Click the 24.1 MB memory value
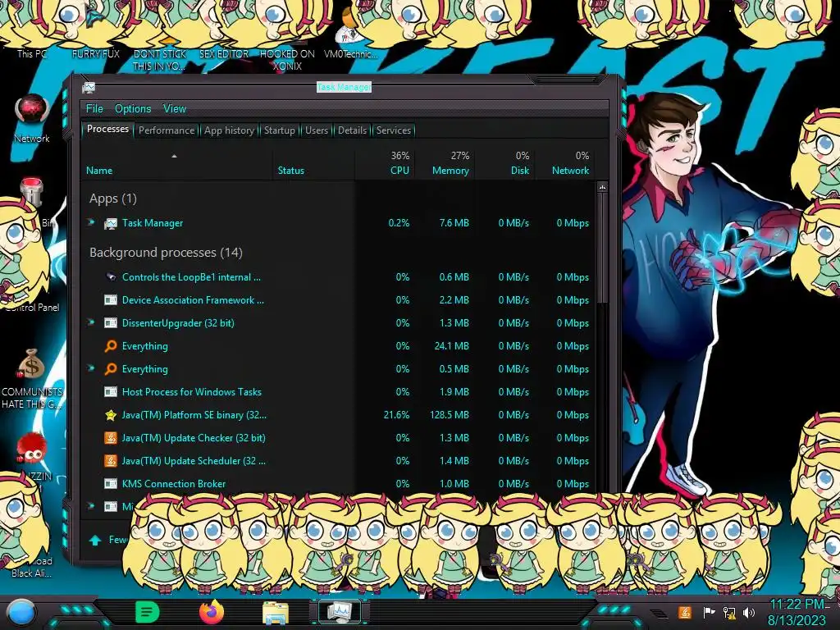The image size is (840, 630). tap(452, 346)
